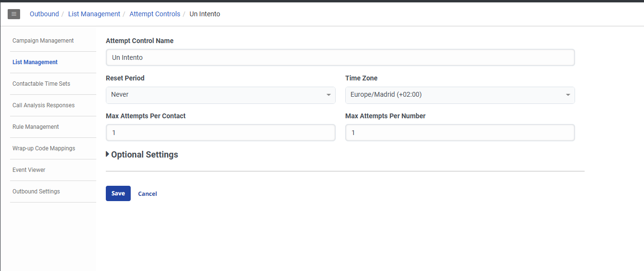Navigate to Attempt Controls breadcrumb
Viewport: 644px width, 271px height.
[x=155, y=14]
